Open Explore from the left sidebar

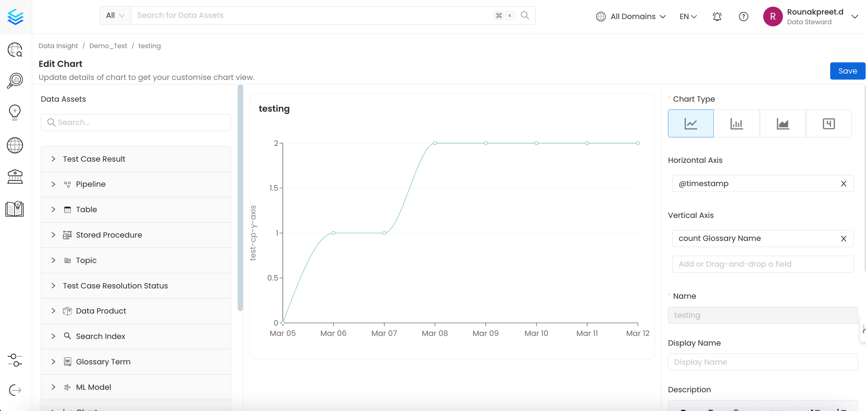pos(14,50)
